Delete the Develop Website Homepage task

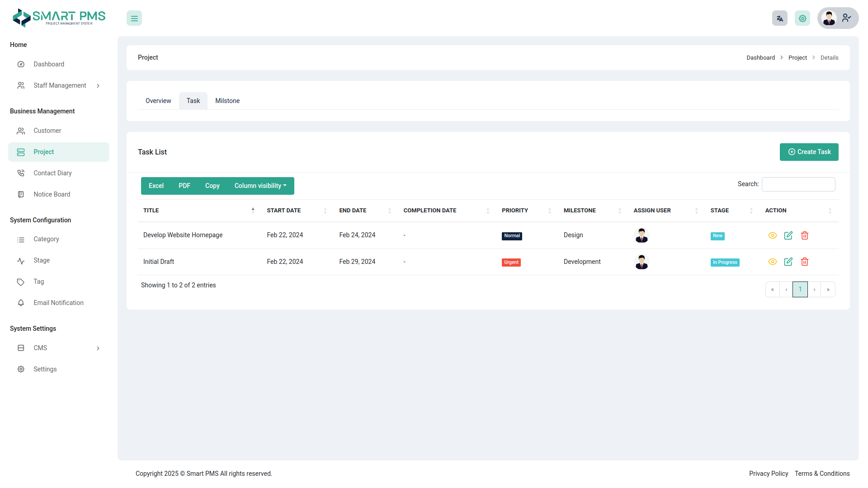click(804, 235)
